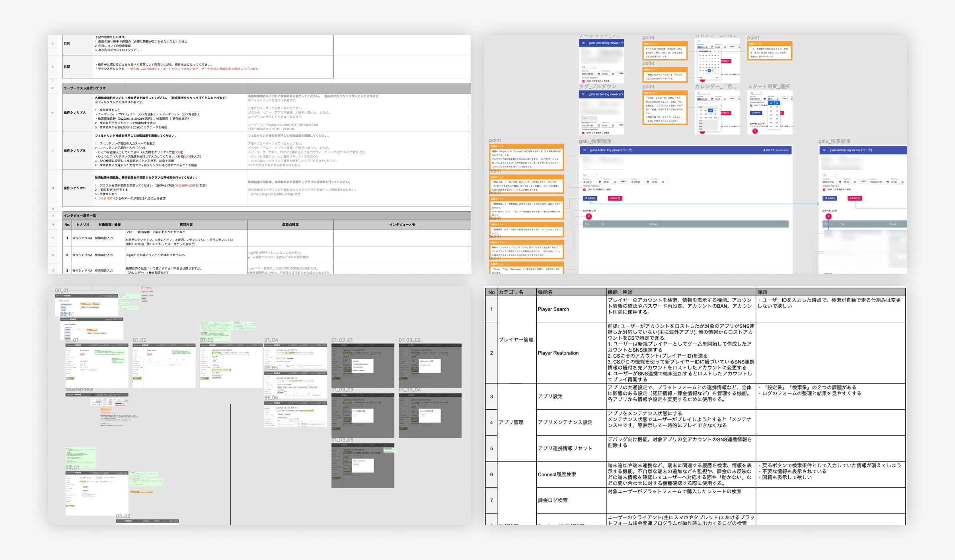Click next-month down arrow in calendar popup

[x=719, y=51]
